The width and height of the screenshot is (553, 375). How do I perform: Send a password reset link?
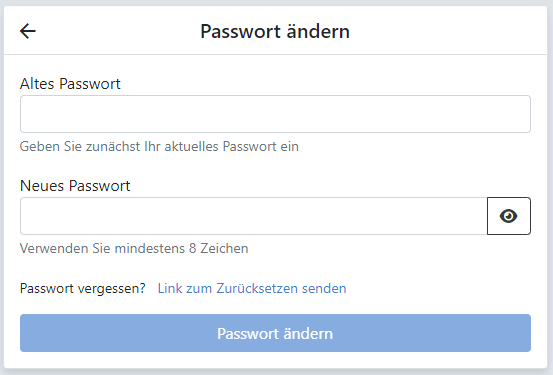(x=252, y=289)
